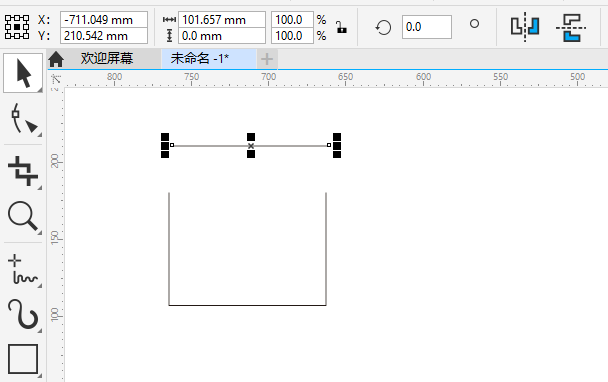Open the Crop tool flyout arrow

tap(40, 187)
